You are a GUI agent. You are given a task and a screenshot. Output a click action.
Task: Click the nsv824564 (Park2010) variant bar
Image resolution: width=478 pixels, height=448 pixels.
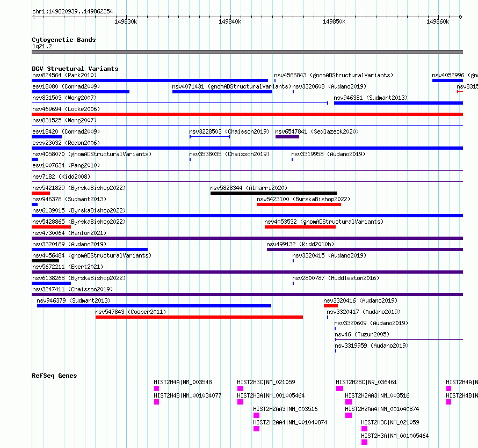click(150, 80)
